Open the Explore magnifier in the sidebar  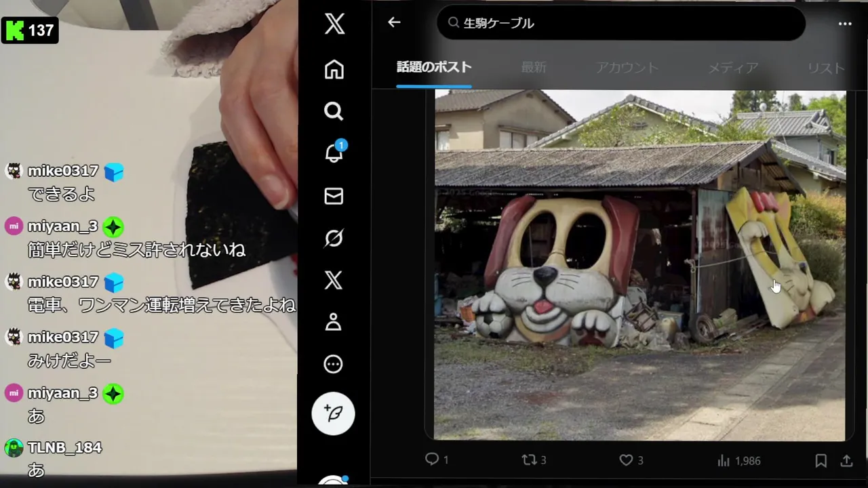334,111
